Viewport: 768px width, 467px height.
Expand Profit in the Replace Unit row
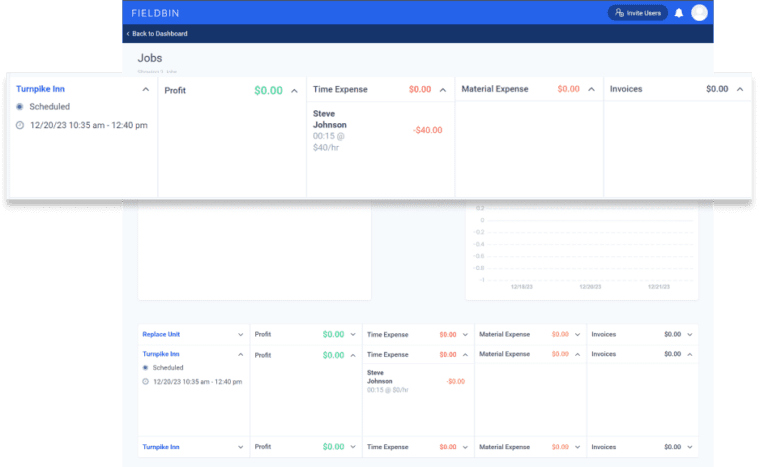(x=352, y=334)
